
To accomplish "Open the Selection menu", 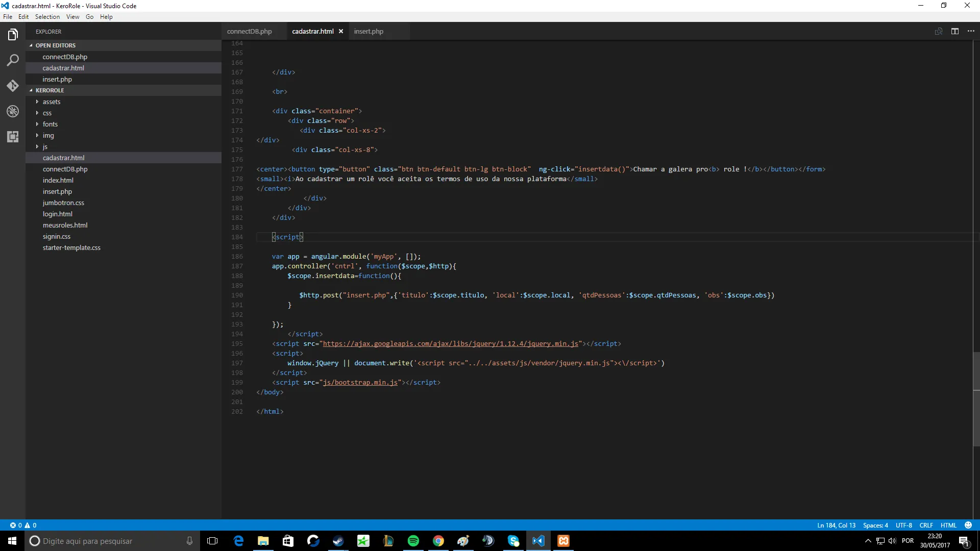I will (47, 17).
